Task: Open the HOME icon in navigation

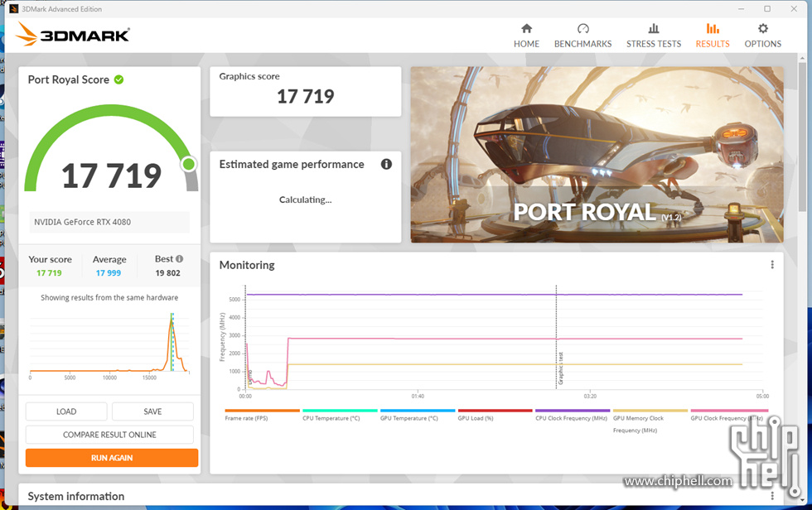Action: (526, 29)
